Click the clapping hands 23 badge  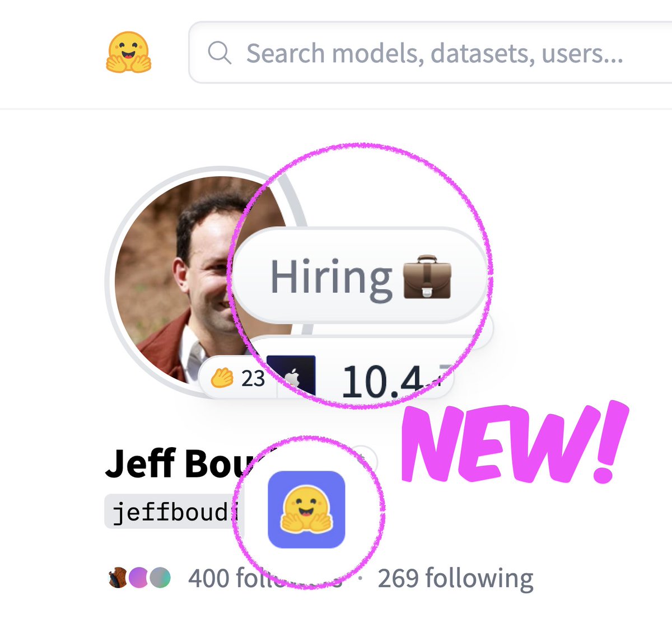237,379
